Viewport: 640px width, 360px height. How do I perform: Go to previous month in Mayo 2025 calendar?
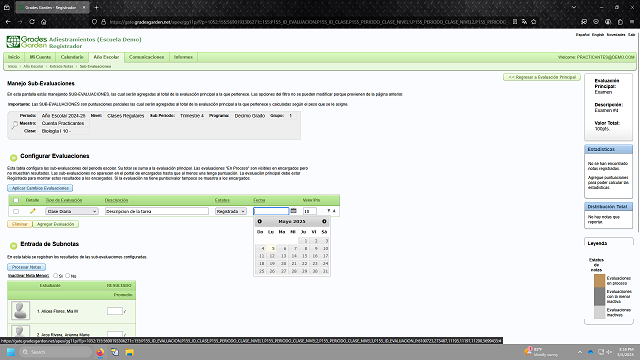pyautogui.click(x=260, y=221)
